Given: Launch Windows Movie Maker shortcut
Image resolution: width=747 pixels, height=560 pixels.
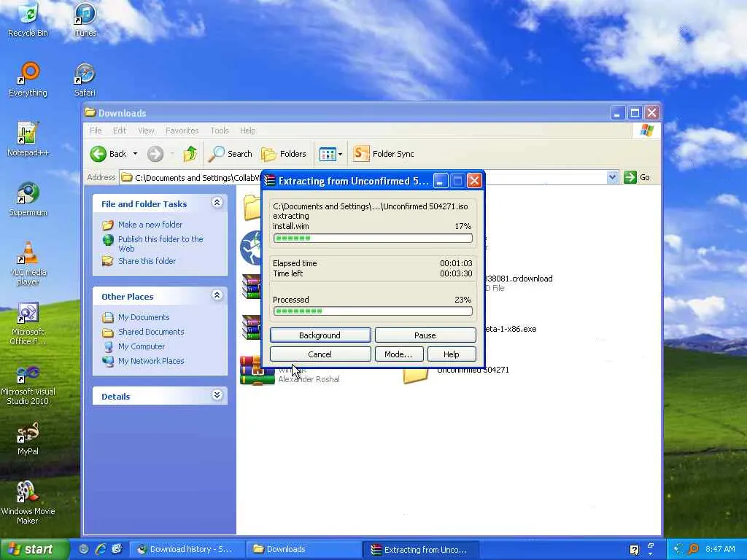Looking at the screenshot, I should pos(28,503).
